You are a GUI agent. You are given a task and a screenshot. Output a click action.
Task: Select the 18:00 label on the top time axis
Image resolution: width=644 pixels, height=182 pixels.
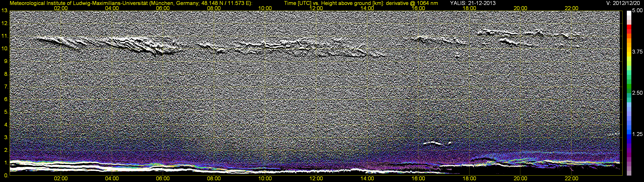coord(469,8)
